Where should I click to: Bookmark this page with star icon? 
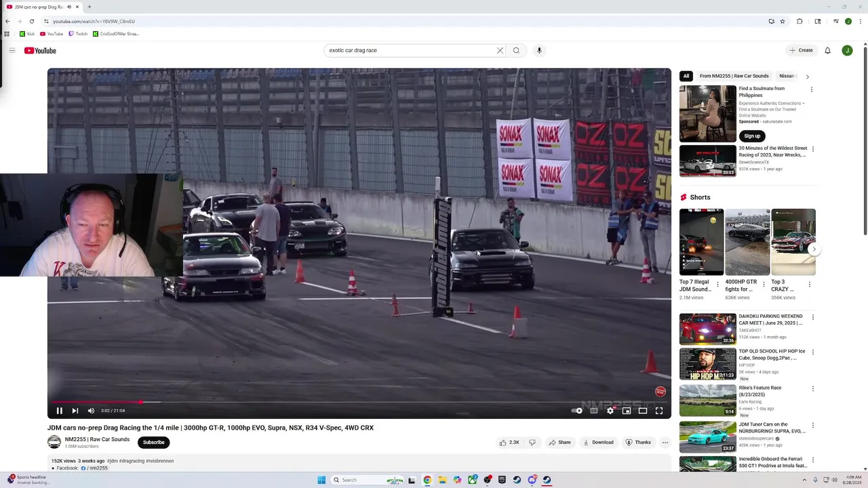click(x=783, y=21)
